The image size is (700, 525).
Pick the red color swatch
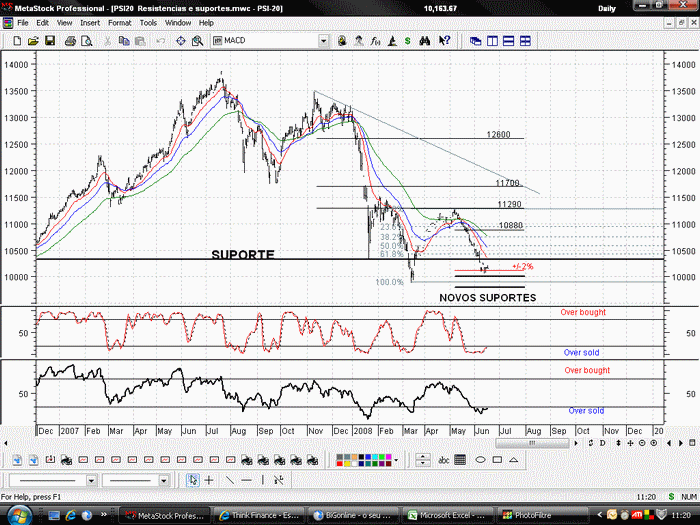tap(340, 463)
